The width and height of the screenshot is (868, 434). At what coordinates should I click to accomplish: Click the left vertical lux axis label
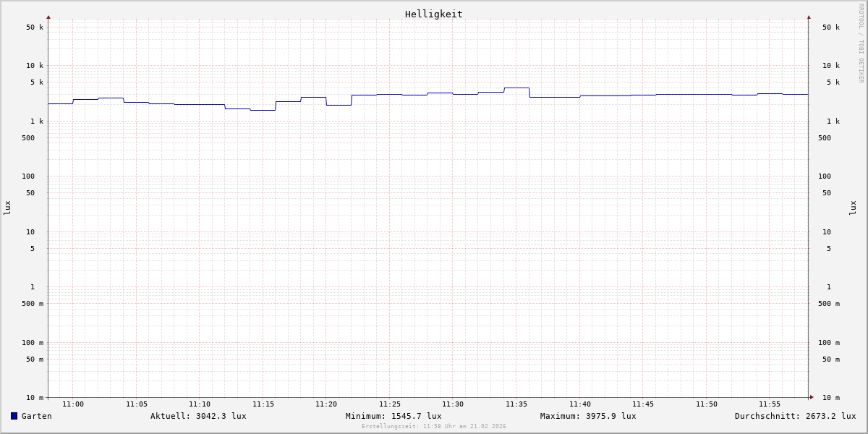click(x=7, y=208)
